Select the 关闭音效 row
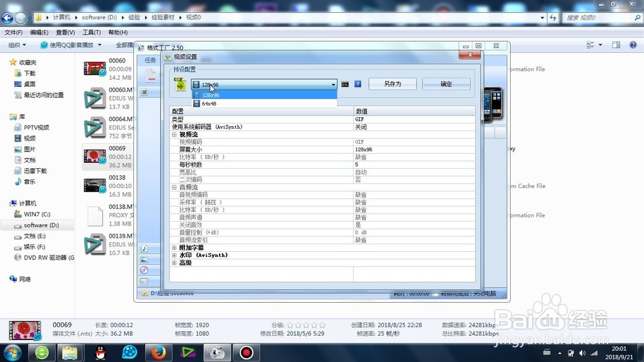Screen dimensions: 644x362 point(323,225)
